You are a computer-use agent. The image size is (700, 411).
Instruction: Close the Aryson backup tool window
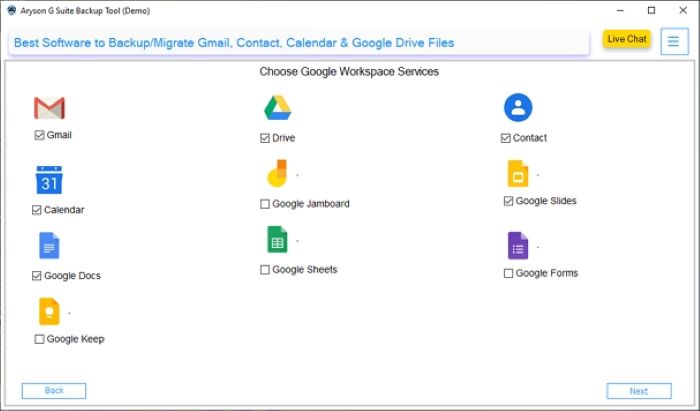pos(683,10)
